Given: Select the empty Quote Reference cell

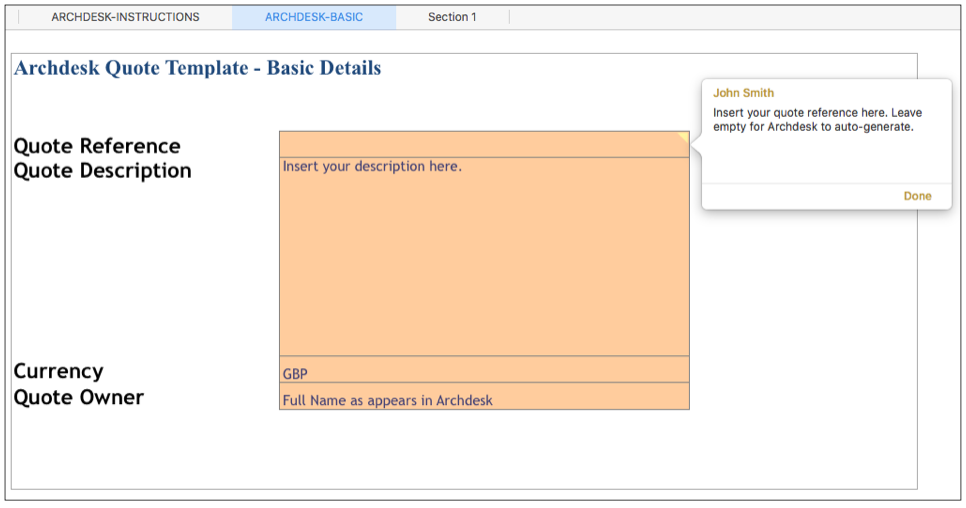Looking at the screenshot, I should (484, 145).
